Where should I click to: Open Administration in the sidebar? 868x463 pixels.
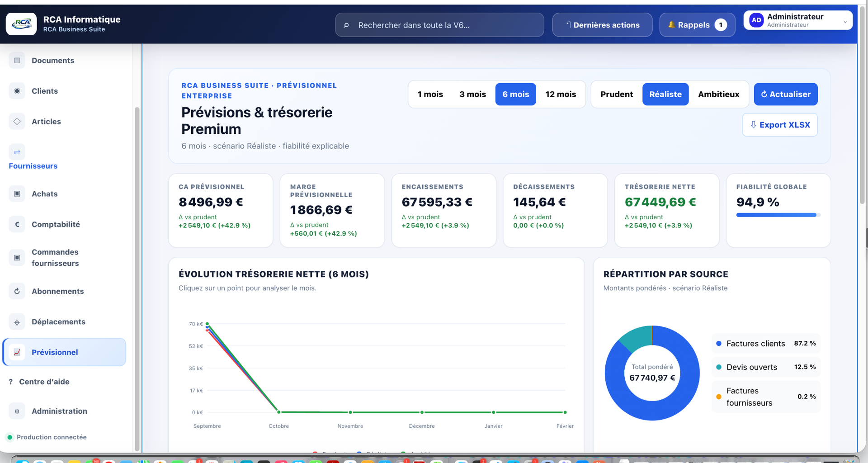pos(64,411)
